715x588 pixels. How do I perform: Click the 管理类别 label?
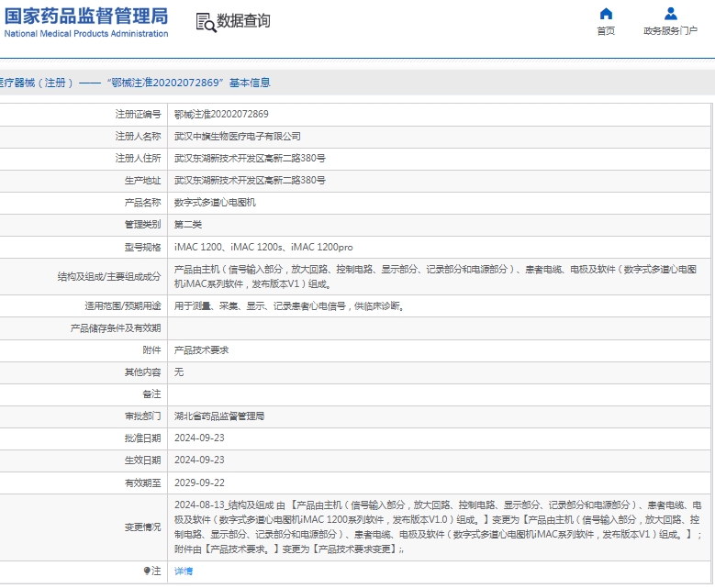pos(143,224)
